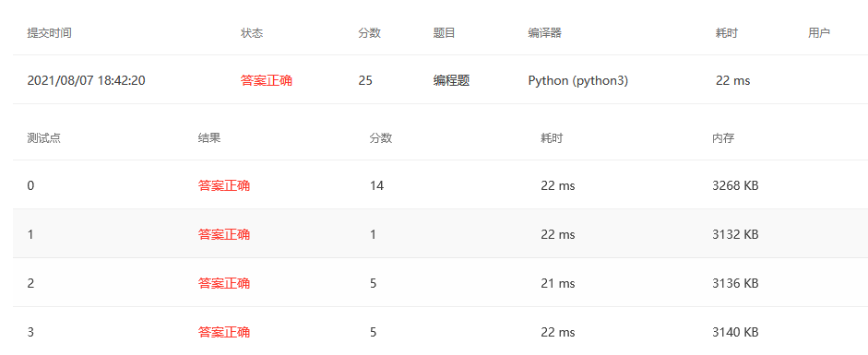The height and width of the screenshot is (355, 868).
Task: Click the 状态 column header
Action: point(252,33)
